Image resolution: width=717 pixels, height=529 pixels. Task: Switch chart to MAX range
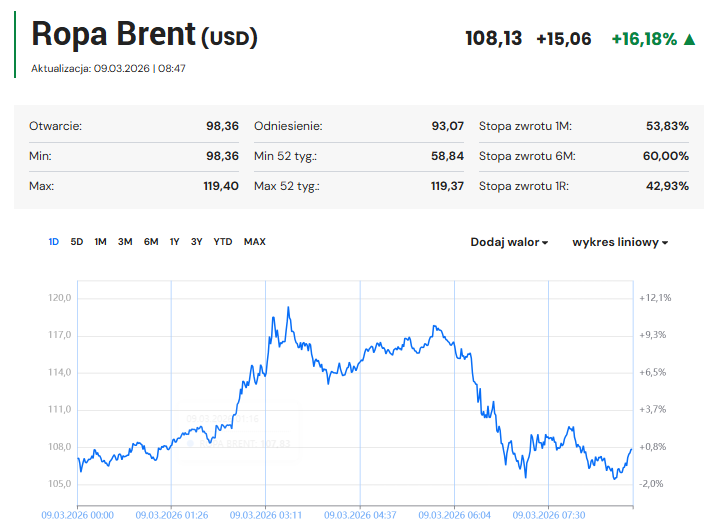[x=255, y=241]
